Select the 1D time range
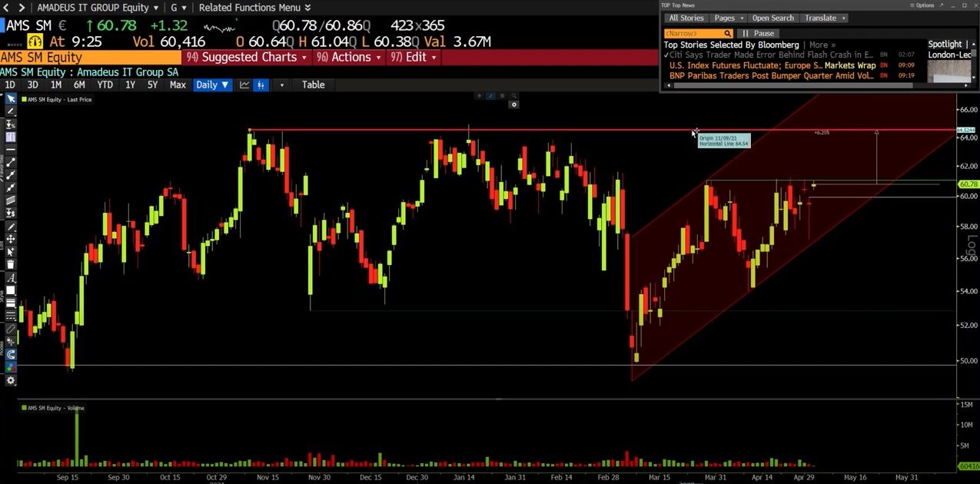Image resolution: width=980 pixels, height=484 pixels. pyautogui.click(x=10, y=85)
